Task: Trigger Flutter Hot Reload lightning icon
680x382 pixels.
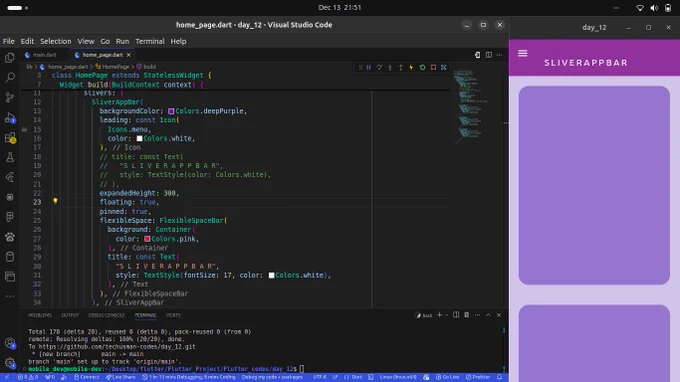Action: (411, 68)
